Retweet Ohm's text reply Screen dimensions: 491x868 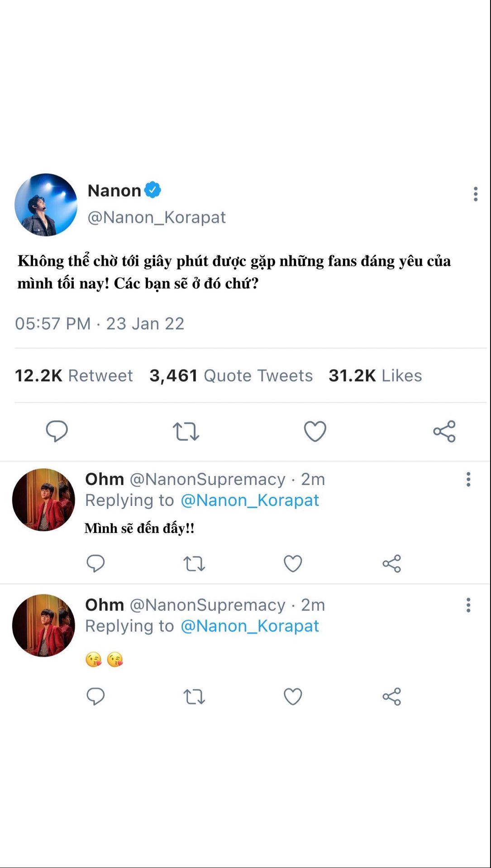coord(194,564)
